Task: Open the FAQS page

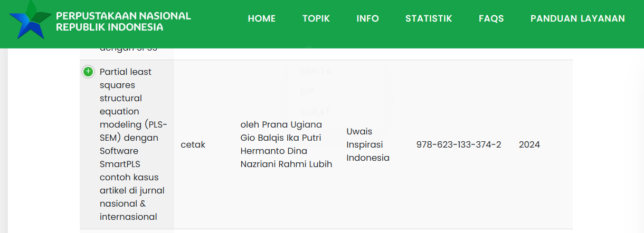Action: tap(491, 18)
